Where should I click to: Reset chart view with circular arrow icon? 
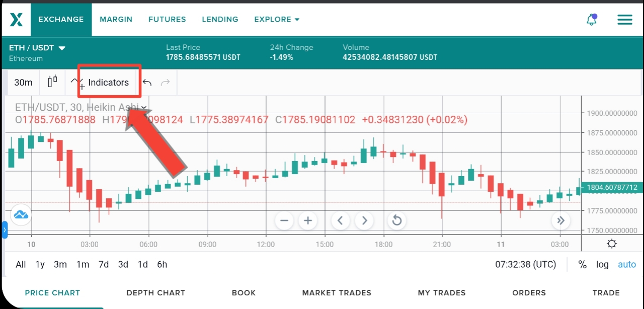pos(396,220)
